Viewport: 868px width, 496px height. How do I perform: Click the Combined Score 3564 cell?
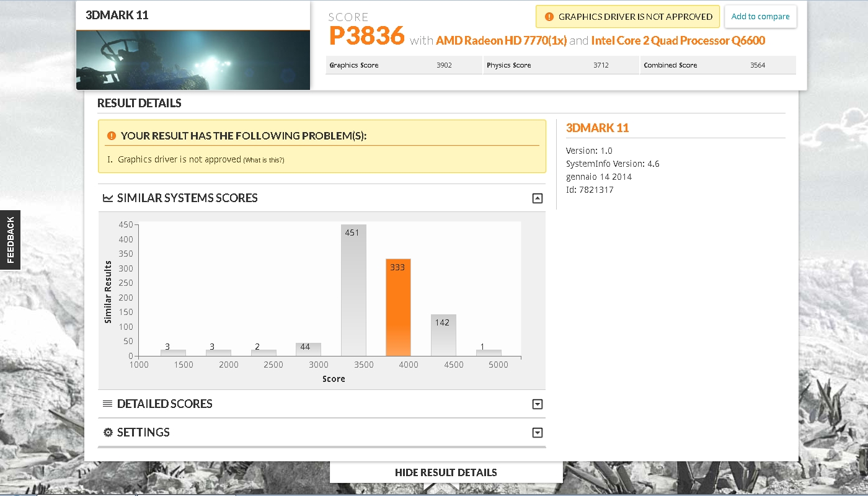[x=718, y=65]
